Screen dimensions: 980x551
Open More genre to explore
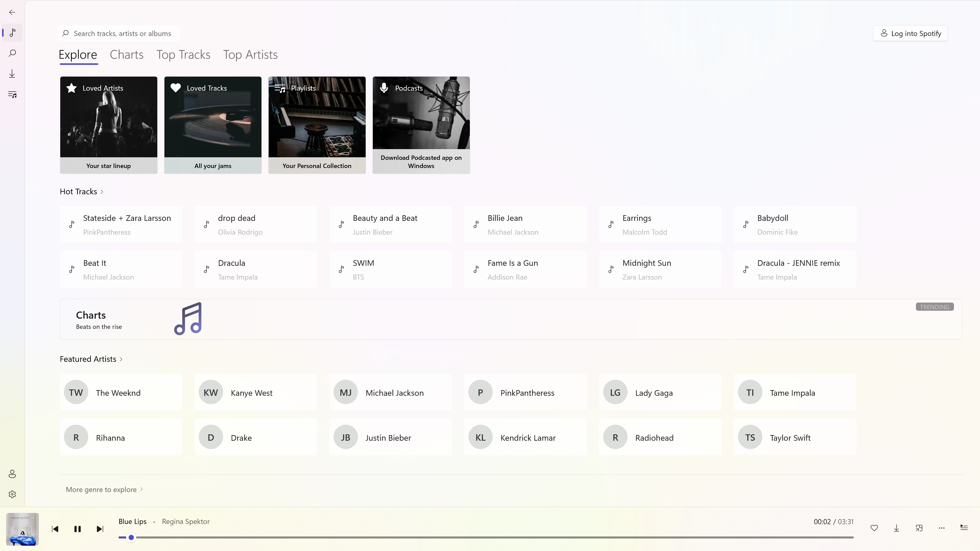coord(104,489)
